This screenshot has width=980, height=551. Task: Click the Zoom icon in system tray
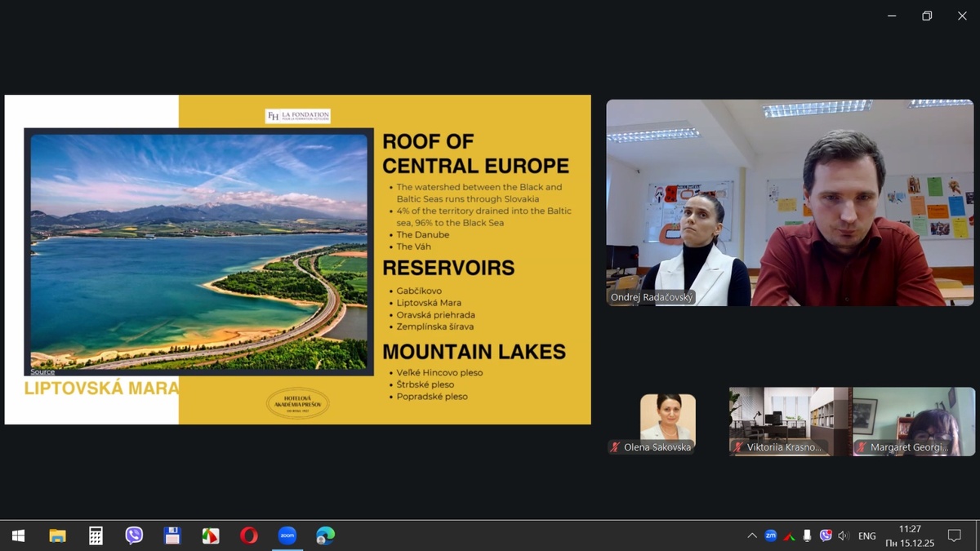[x=770, y=535]
